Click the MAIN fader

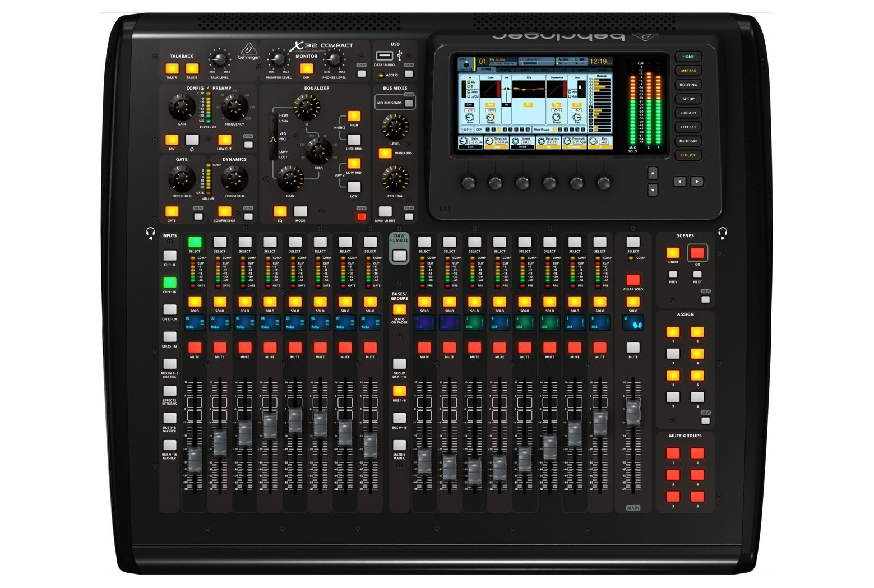(x=633, y=412)
